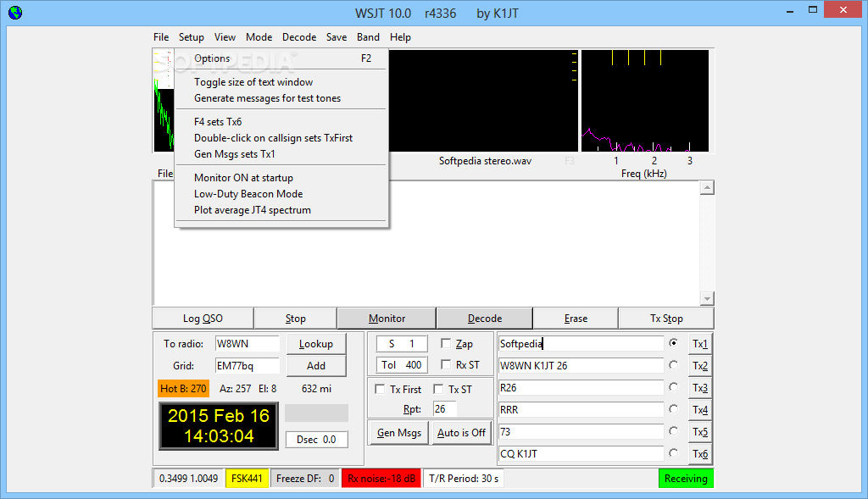Enable the Zap checkbox

(446, 344)
